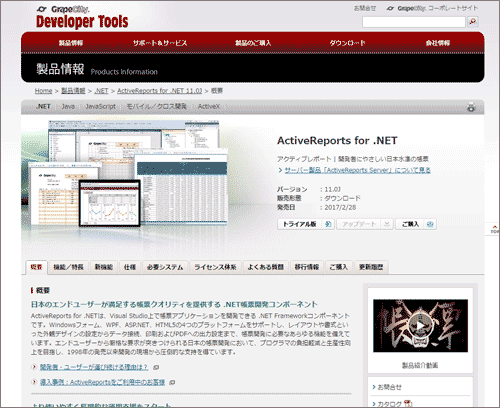Switch to the 機能/特長 tab
500x408 pixels.
[x=68, y=267]
